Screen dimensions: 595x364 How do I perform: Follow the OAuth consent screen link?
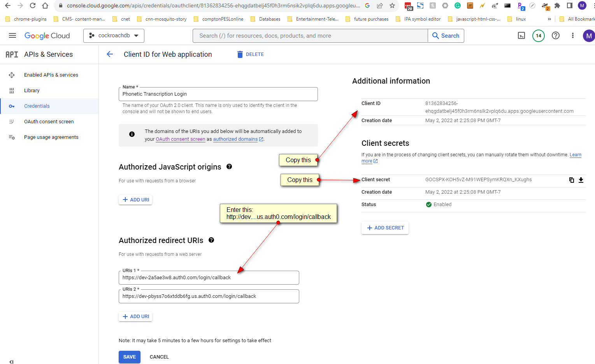click(181, 139)
